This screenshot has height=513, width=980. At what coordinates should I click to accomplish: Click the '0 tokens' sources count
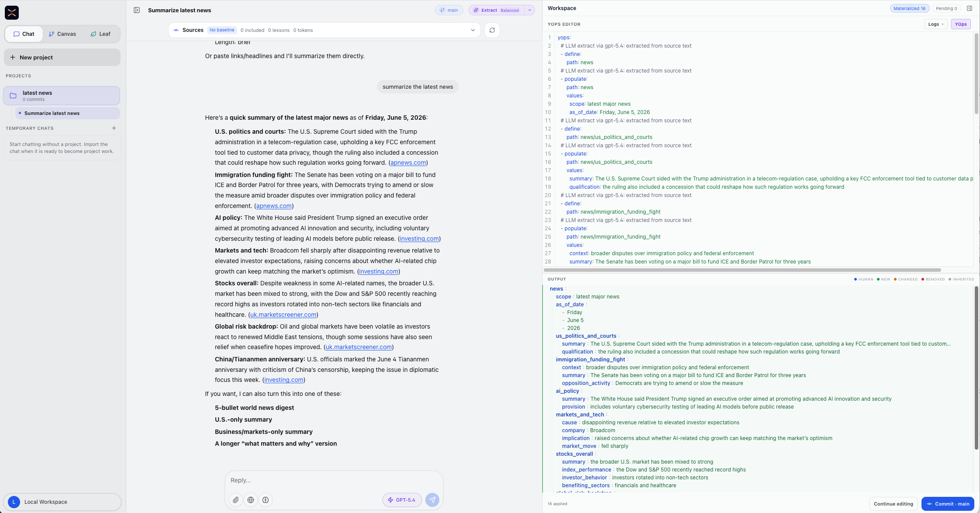pos(303,30)
